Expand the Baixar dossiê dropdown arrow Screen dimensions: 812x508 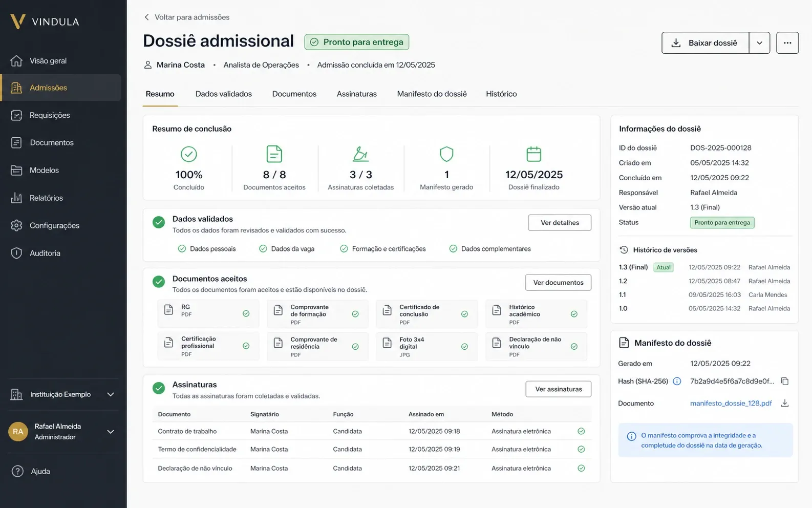point(760,43)
